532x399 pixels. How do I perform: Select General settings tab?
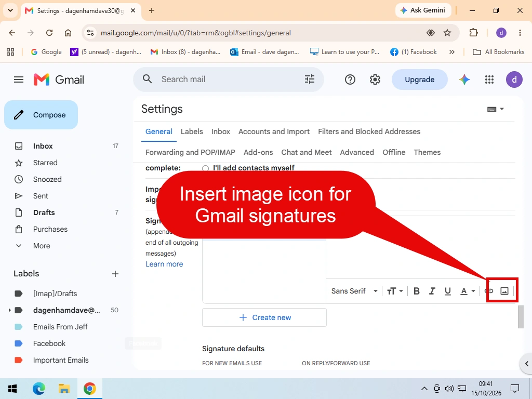click(159, 131)
